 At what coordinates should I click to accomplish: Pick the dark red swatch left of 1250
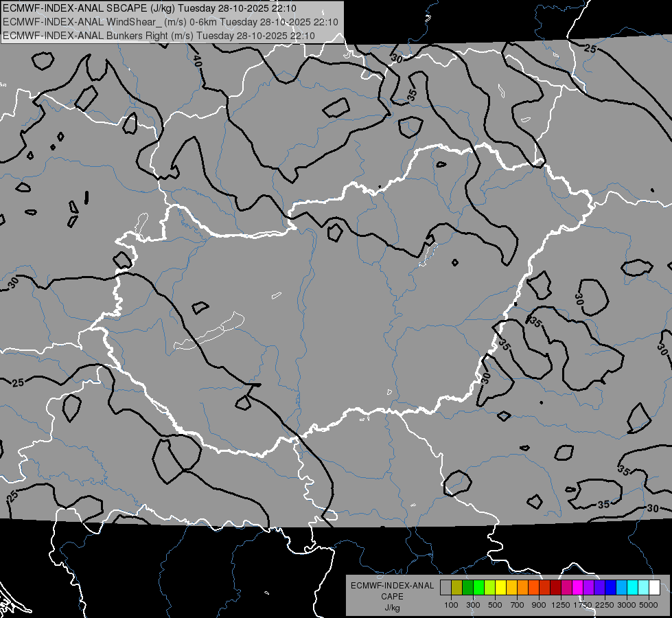click(555, 588)
